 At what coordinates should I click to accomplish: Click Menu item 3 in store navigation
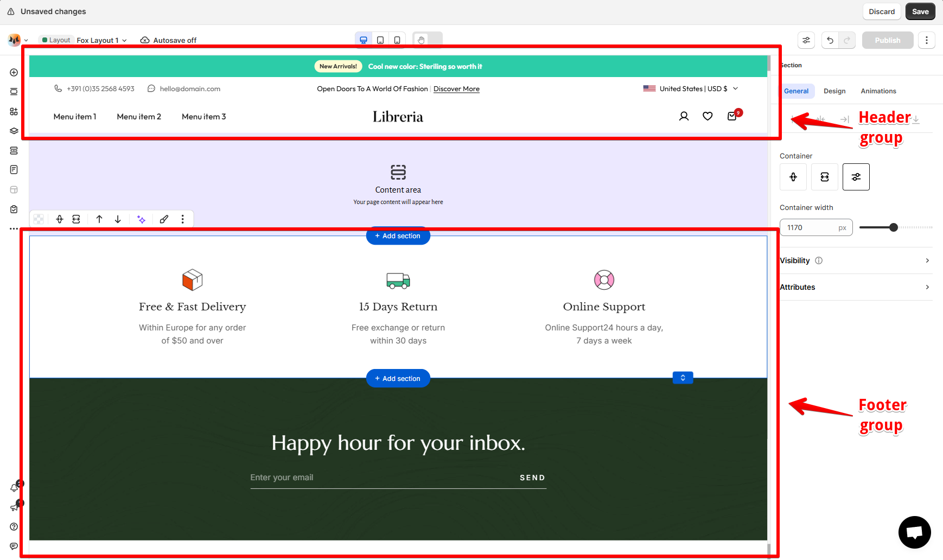tap(204, 117)
